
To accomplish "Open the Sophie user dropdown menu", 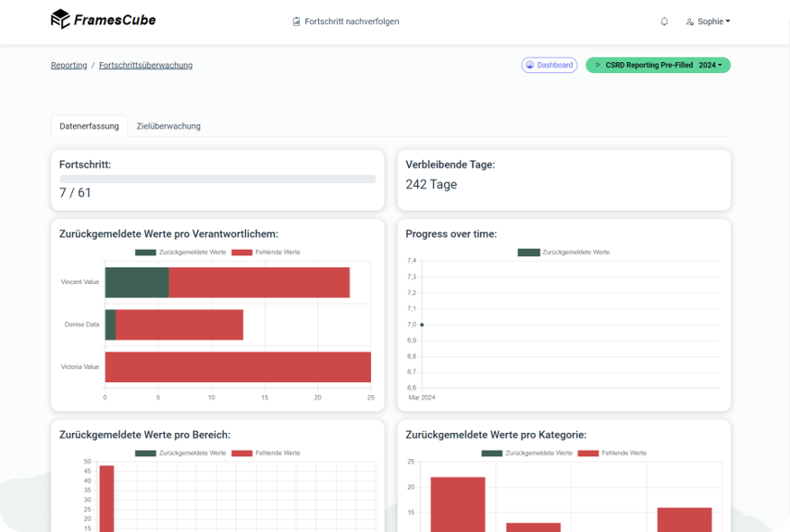I will (x=709, y=21).
